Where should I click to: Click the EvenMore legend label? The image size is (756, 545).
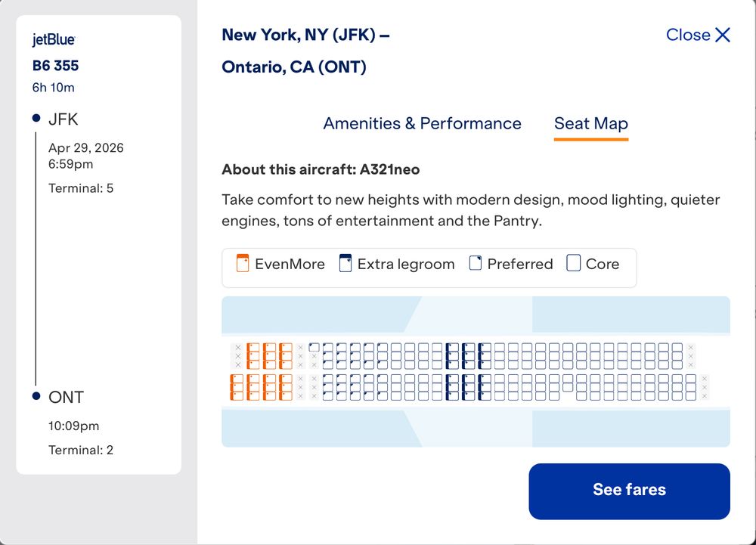pyautogui.click(x=290, y=264)
